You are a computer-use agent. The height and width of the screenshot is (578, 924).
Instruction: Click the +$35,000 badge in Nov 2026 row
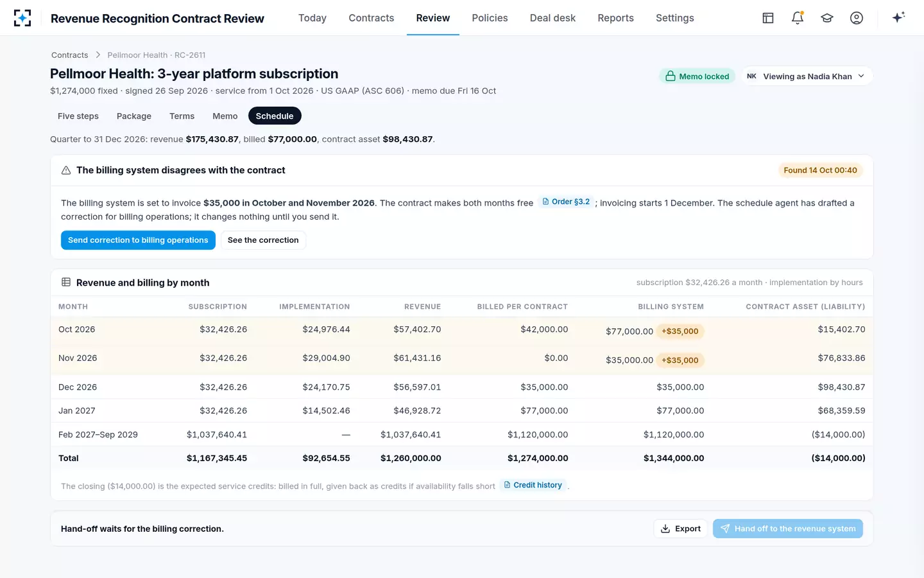(x=680, y=360)
